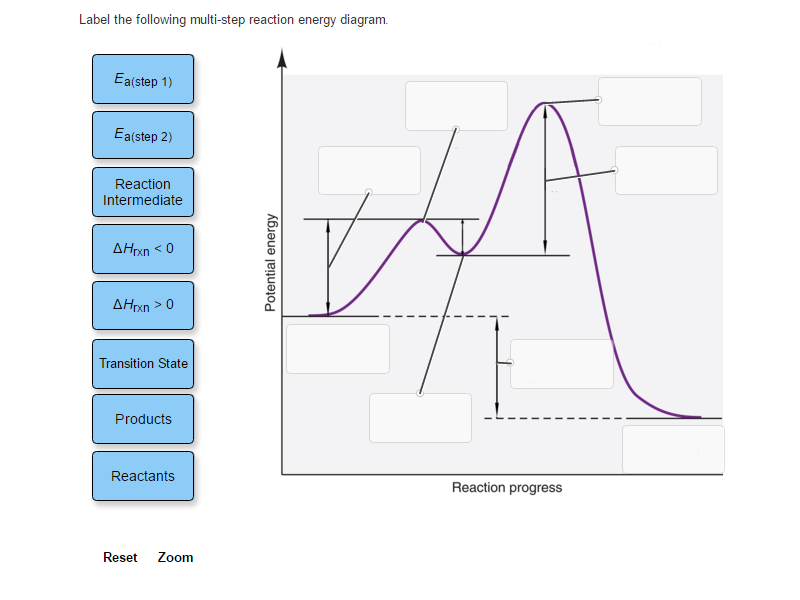The width and height of the screenshot is (800, 600).
Task: Click the blank box beside the dashed line
Action: 420,417
